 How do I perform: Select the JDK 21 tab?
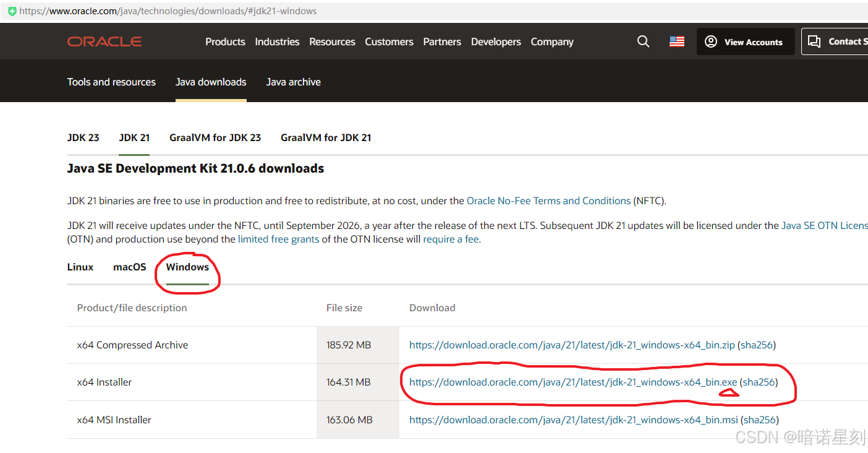[134, 137]
